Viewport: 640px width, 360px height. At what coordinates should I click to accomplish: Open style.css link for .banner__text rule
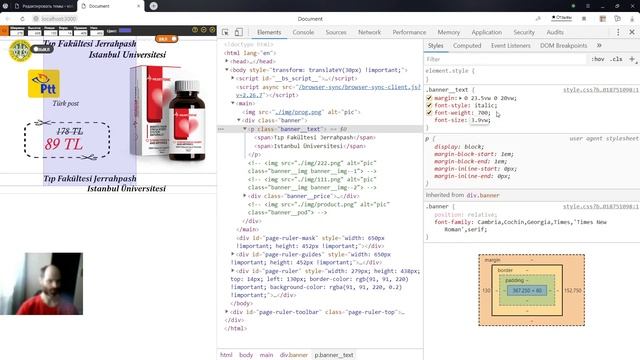(x=601, y=90)
